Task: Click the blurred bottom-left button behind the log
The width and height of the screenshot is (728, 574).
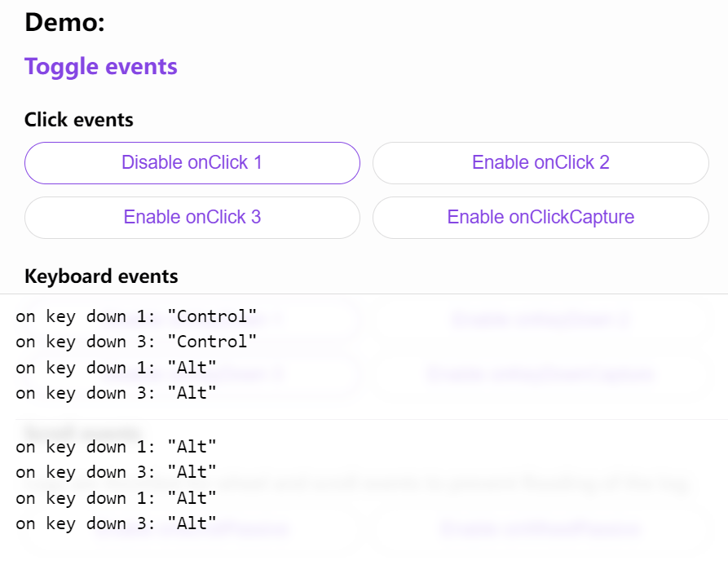Action: coord(192,528)
